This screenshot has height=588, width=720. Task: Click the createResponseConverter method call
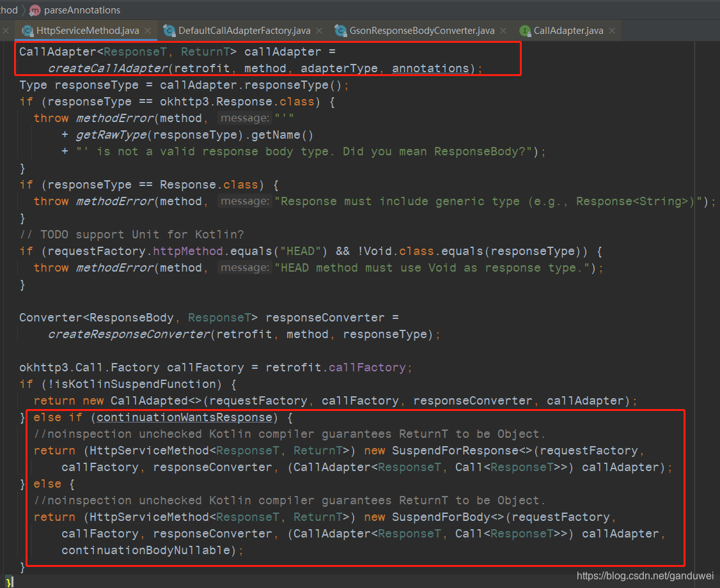point(129,334)
